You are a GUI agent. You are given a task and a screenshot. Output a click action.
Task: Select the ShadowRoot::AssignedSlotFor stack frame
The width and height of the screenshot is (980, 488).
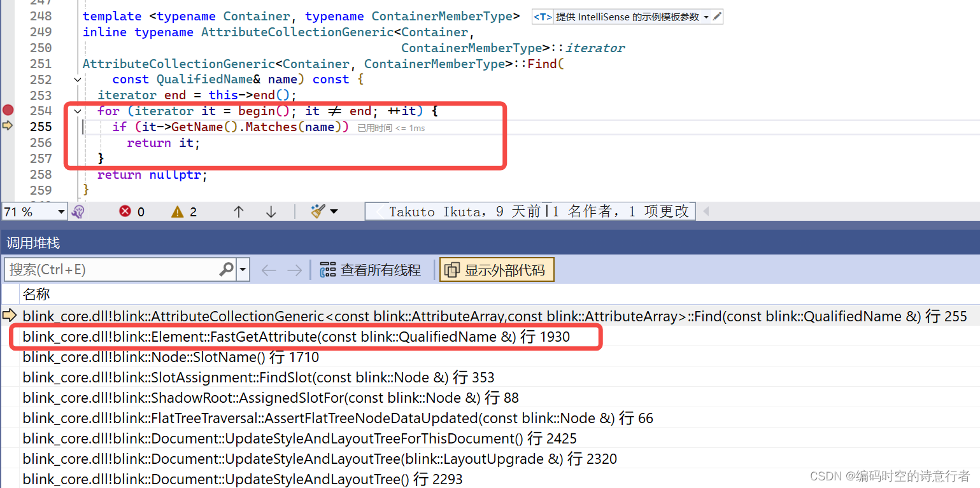coord(271,398)
